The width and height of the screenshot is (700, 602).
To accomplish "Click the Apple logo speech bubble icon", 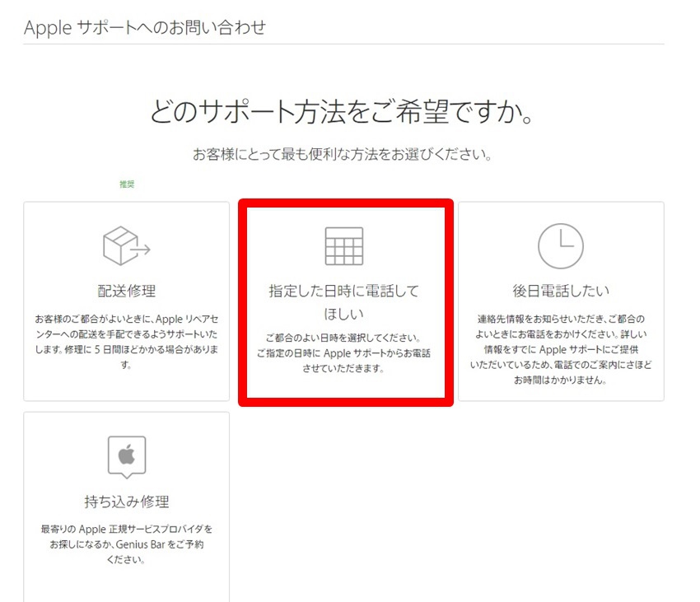I will [x=127, y=457].
